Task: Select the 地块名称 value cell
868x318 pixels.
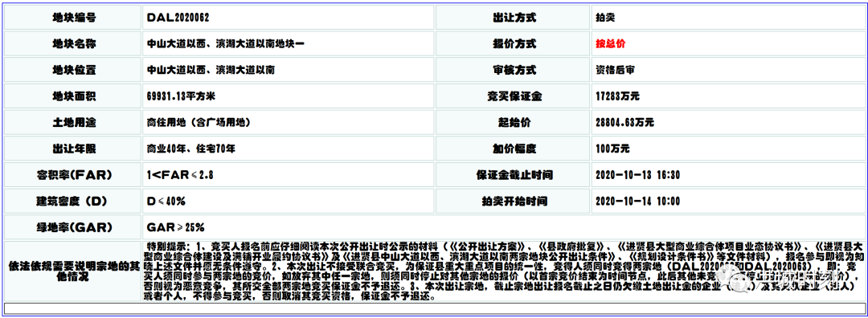Action: click(289, 43)
